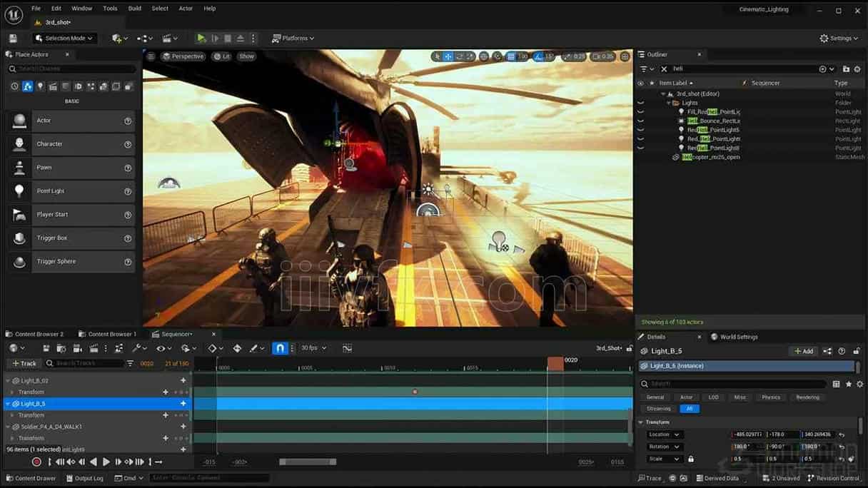Open the Actor menu
Image resolution: width=868 pixels, height=488 pixels.
186,9
